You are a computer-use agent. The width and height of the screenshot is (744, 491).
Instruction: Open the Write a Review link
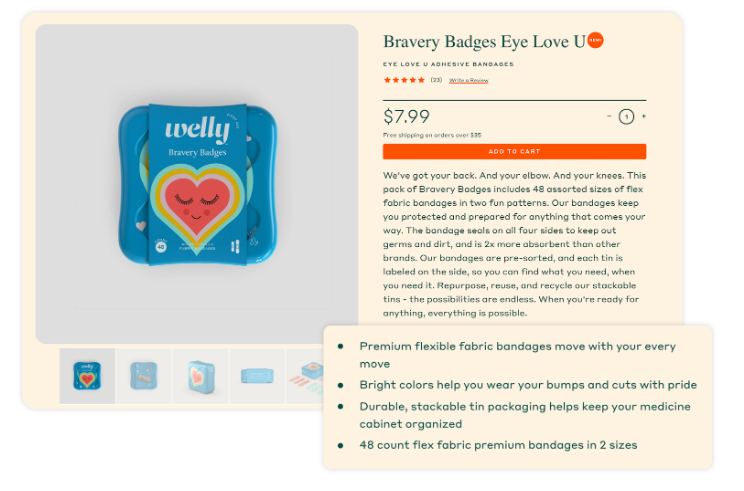coord(468,80)
